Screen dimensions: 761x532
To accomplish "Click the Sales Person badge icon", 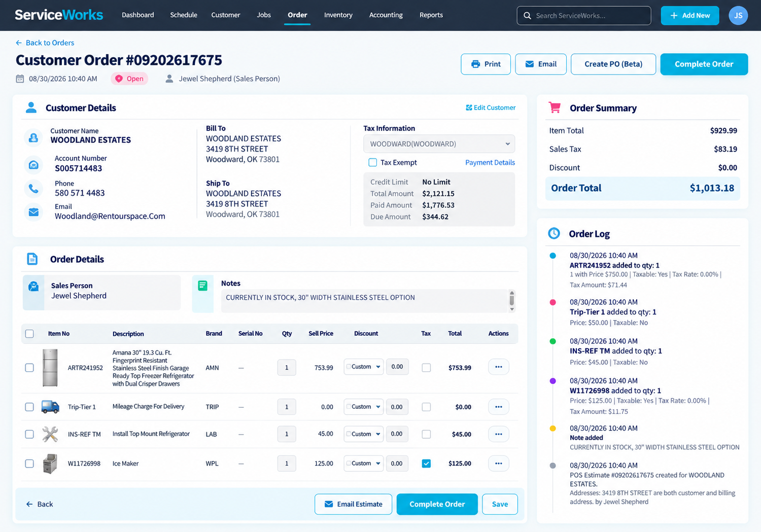I will tap(33, 287).
